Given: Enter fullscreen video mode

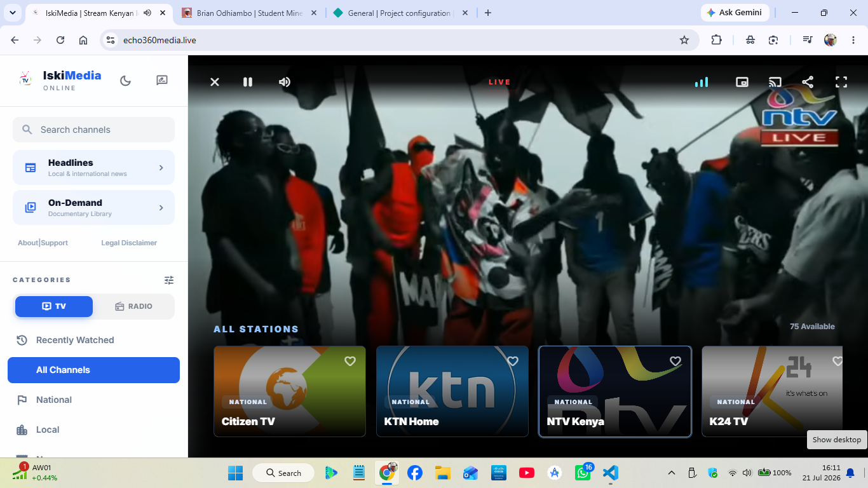Looking at the screenshot, I should 841,82.
